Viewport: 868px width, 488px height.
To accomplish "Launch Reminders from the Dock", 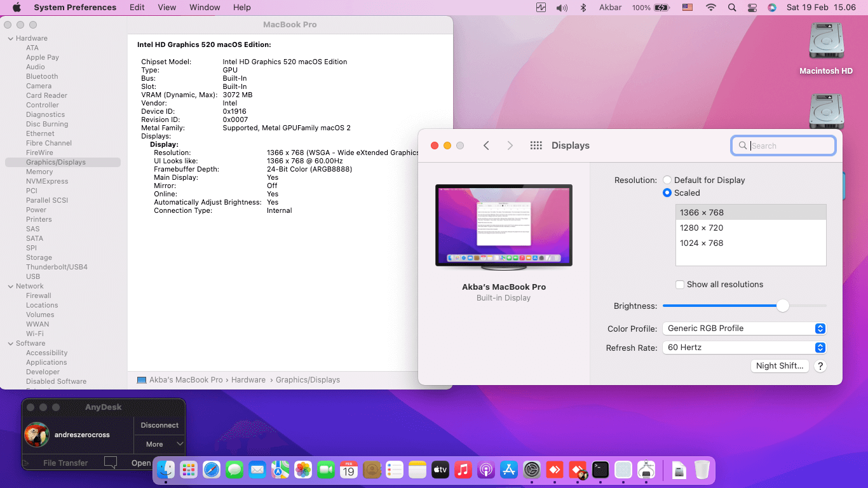I will click(395, 470).
